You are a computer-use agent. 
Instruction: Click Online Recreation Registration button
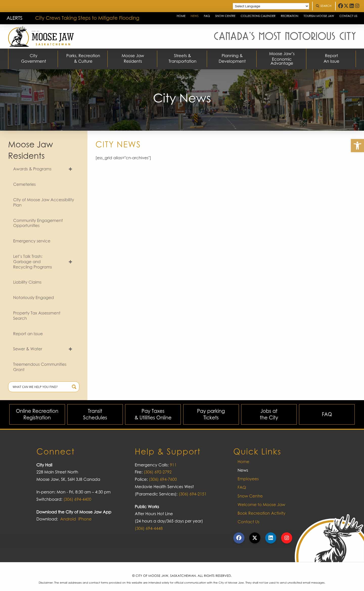37,414
